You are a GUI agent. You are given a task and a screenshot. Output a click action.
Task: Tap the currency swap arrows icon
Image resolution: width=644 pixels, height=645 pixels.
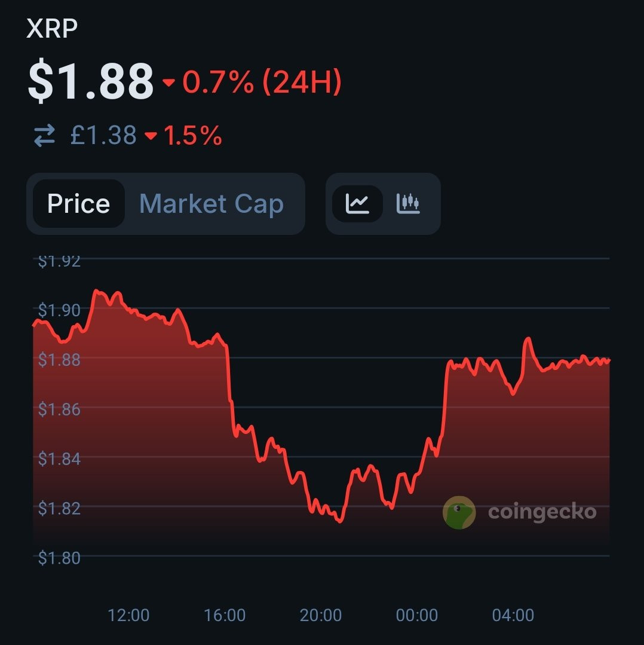click(44, 135)
